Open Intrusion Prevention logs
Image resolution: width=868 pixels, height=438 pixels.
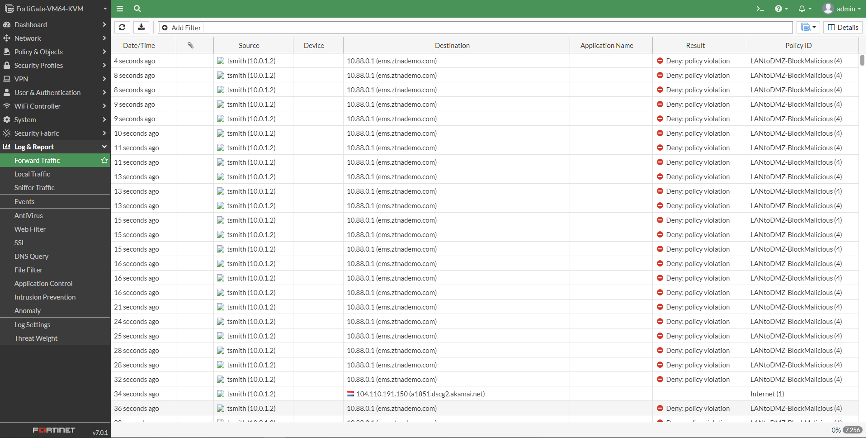coord(55,297)
